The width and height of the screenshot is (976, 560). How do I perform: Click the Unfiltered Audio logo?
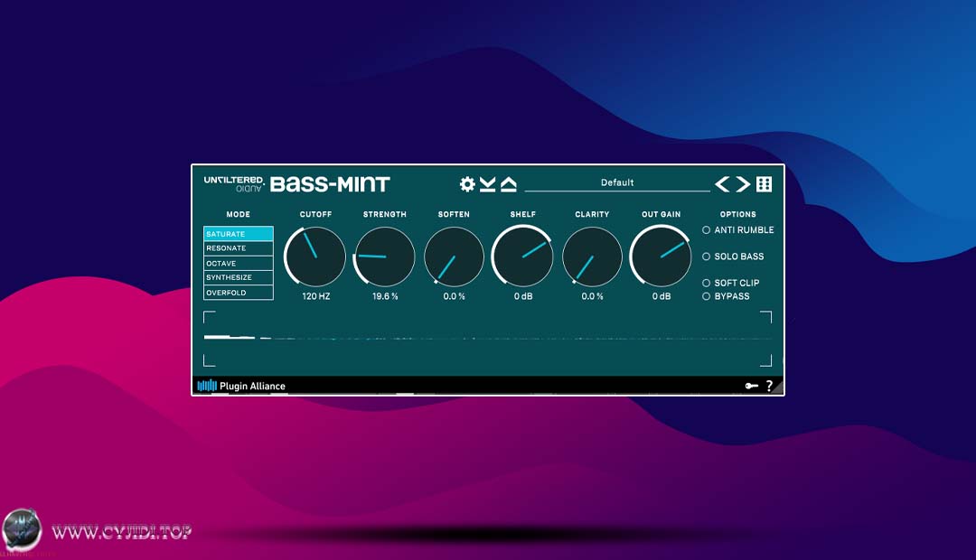(234, 183)
